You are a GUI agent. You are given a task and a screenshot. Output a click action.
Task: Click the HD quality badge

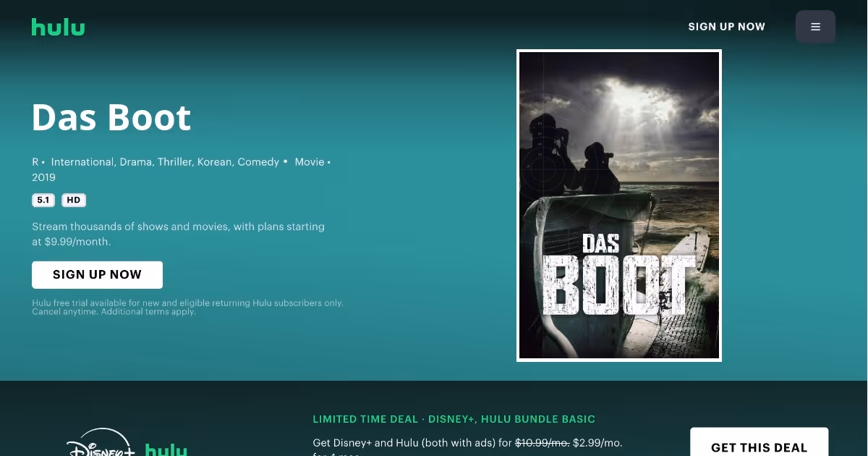pyautogui.click(x=74, y=200)
